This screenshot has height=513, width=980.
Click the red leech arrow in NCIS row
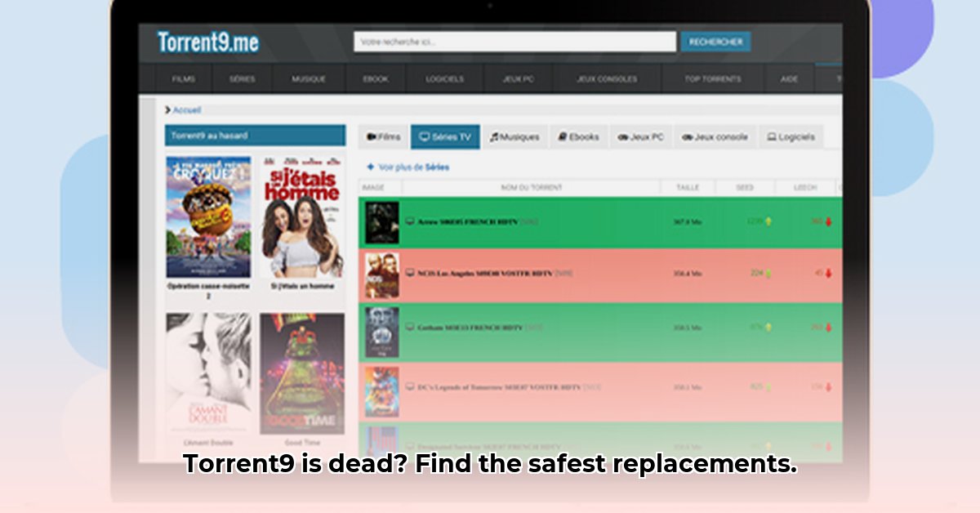(828, 274)
